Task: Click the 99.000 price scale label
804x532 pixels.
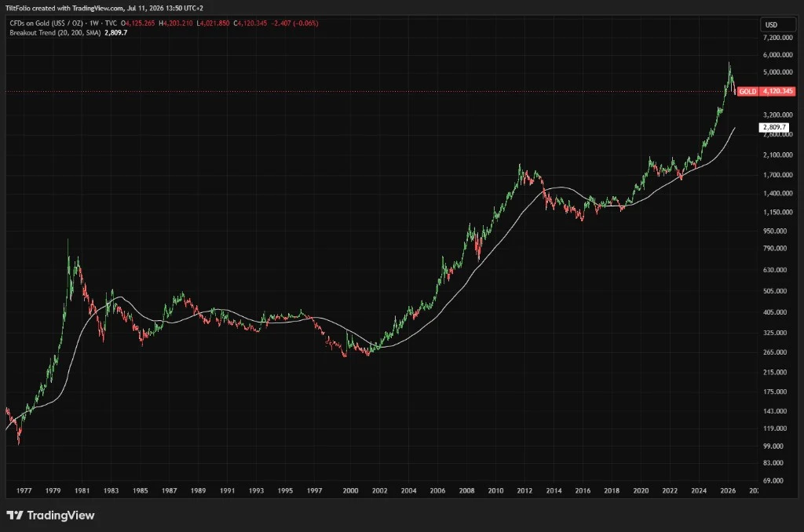Action: coord(773,446)
